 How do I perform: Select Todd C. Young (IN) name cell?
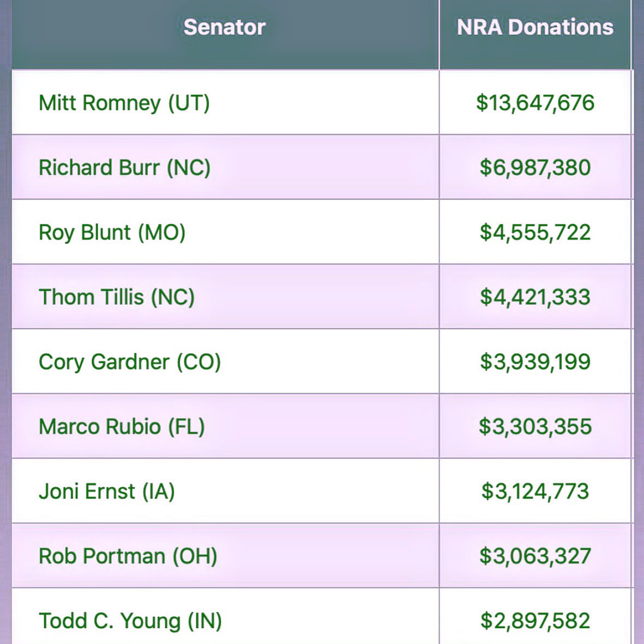pos(130,621)
